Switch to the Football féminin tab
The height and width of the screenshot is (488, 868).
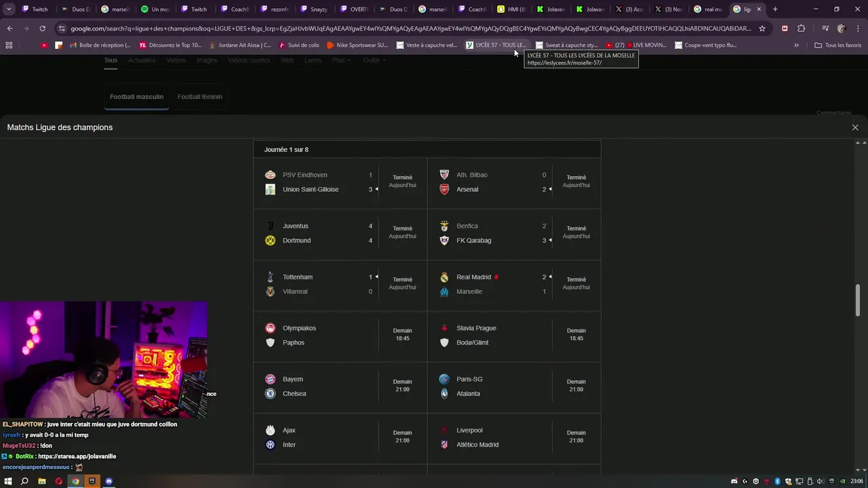pyautogui.click(x=199, y=97)
